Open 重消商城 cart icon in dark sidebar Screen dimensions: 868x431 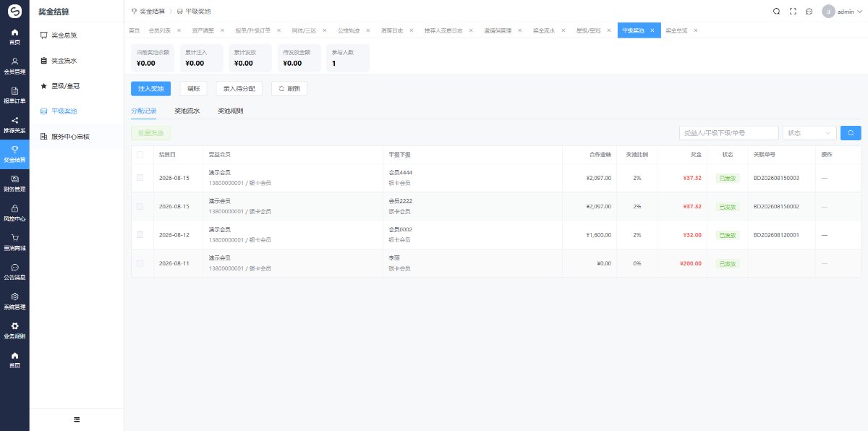(14, 237)
